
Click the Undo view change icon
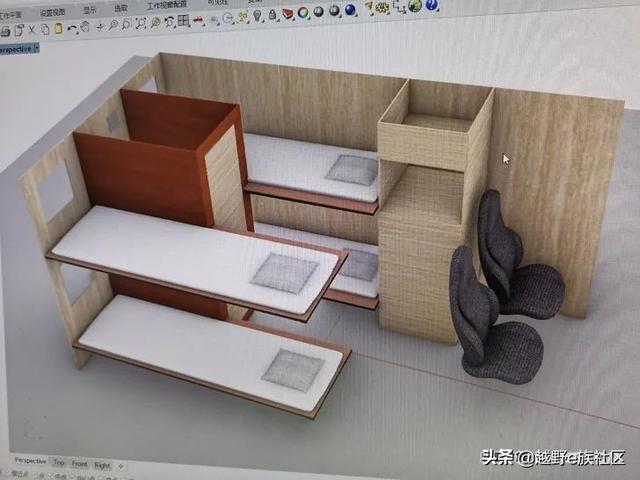click(x=169, y=21)
